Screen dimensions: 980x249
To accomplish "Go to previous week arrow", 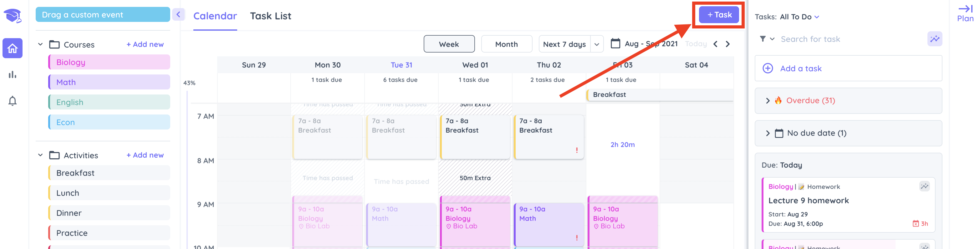I will coord(715,44).
